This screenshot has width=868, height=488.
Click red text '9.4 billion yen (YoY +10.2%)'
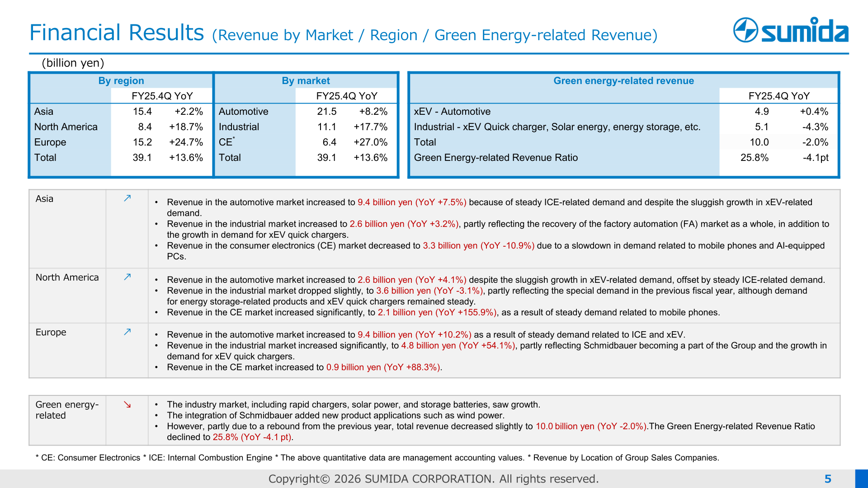[415, 335]
